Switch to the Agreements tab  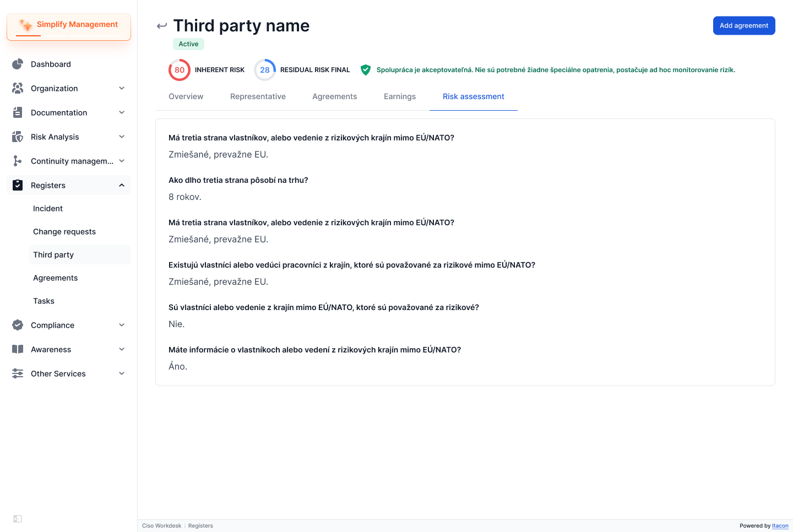[334, 96]
